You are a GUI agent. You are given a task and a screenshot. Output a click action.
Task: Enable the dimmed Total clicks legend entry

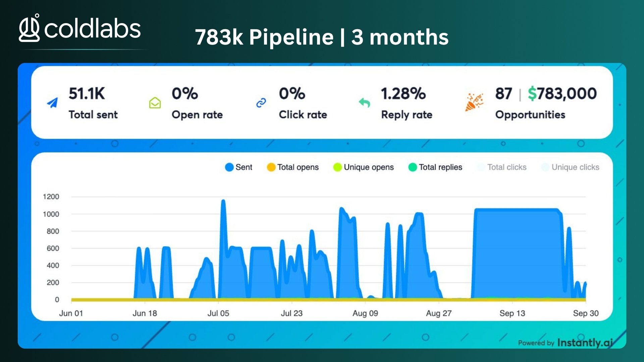tap(502, 167)
